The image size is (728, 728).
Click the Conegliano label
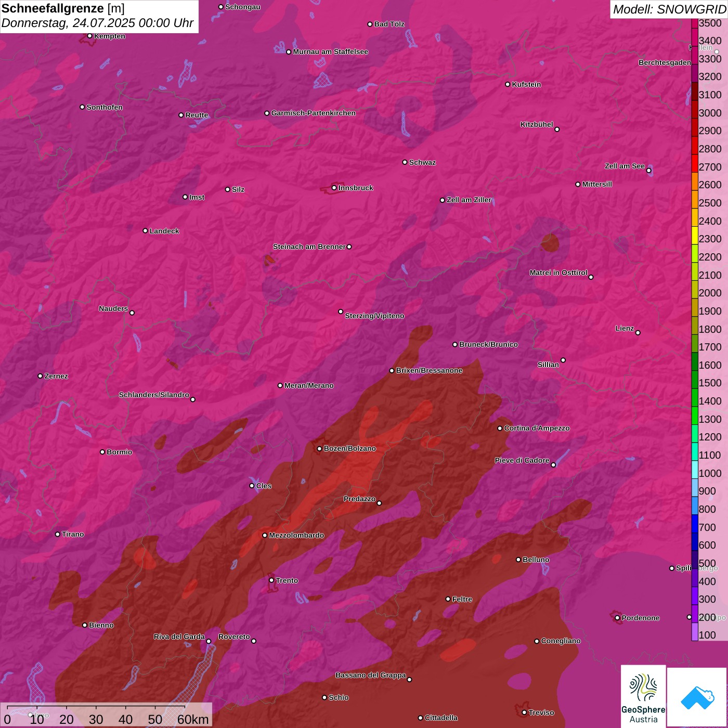tap(561, 641)
